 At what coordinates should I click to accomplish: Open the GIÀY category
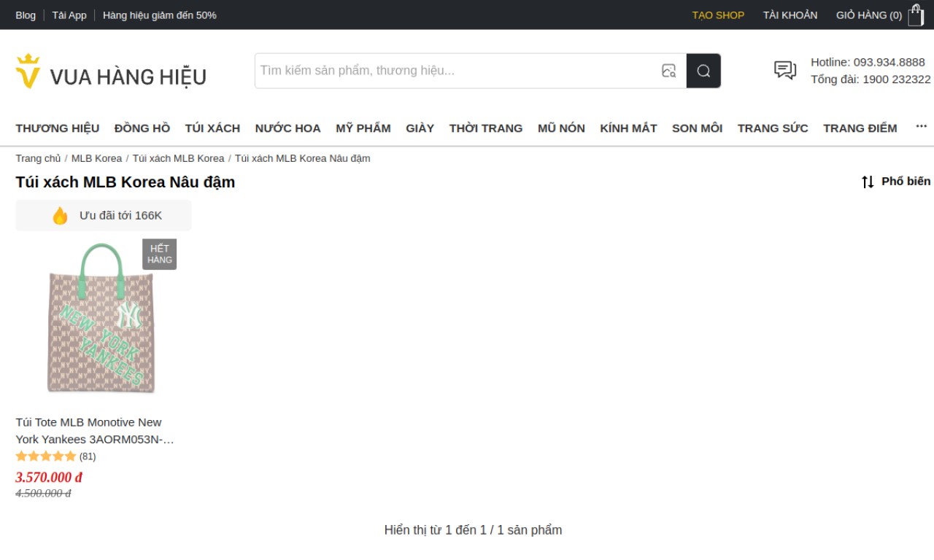tap(420, 128)
